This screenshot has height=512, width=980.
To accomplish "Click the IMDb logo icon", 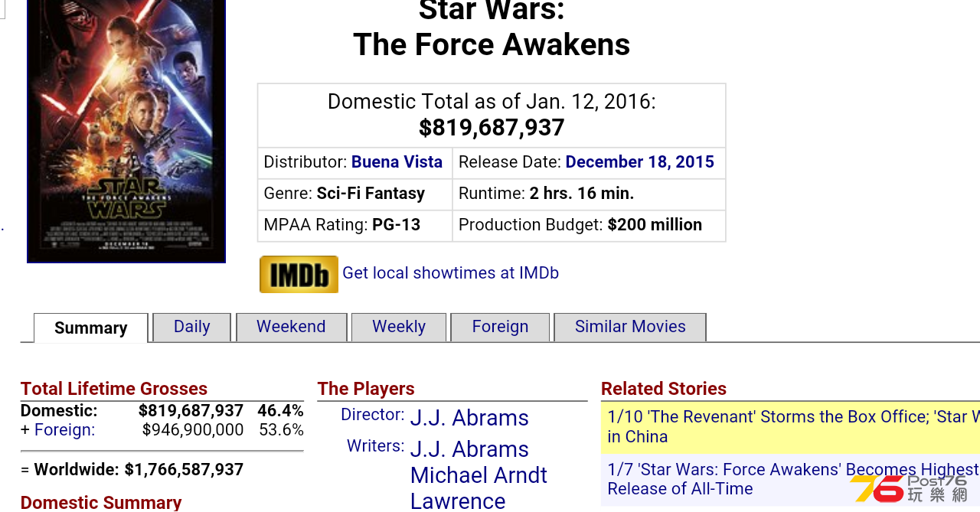I will point(299,274).
